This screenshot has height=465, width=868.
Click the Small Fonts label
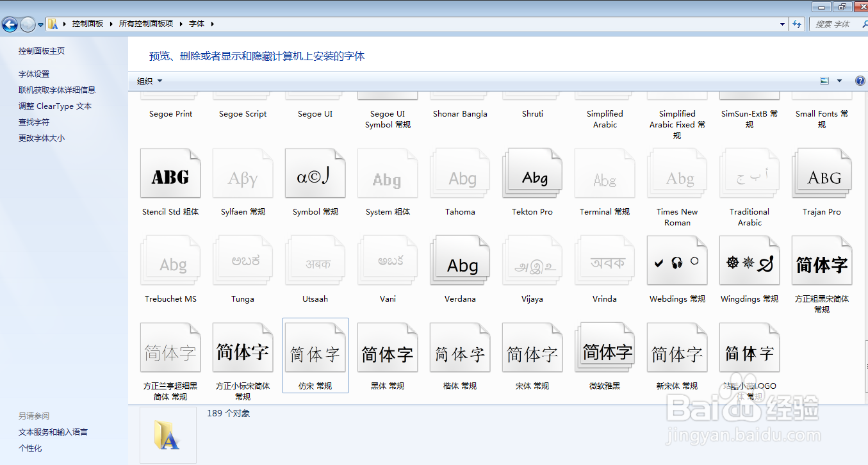(822, 119)
